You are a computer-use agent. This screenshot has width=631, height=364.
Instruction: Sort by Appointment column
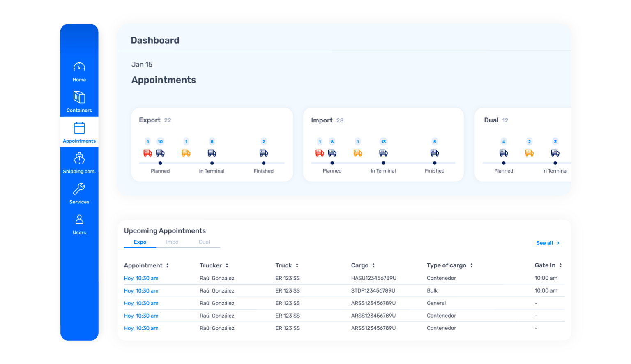point(168,265)
